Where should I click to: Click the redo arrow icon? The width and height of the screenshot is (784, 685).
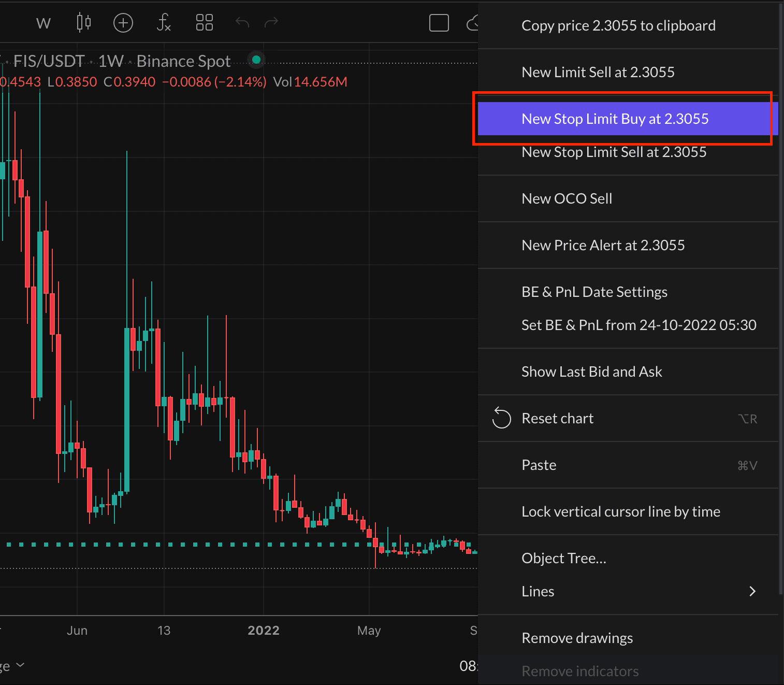[271, 22]
